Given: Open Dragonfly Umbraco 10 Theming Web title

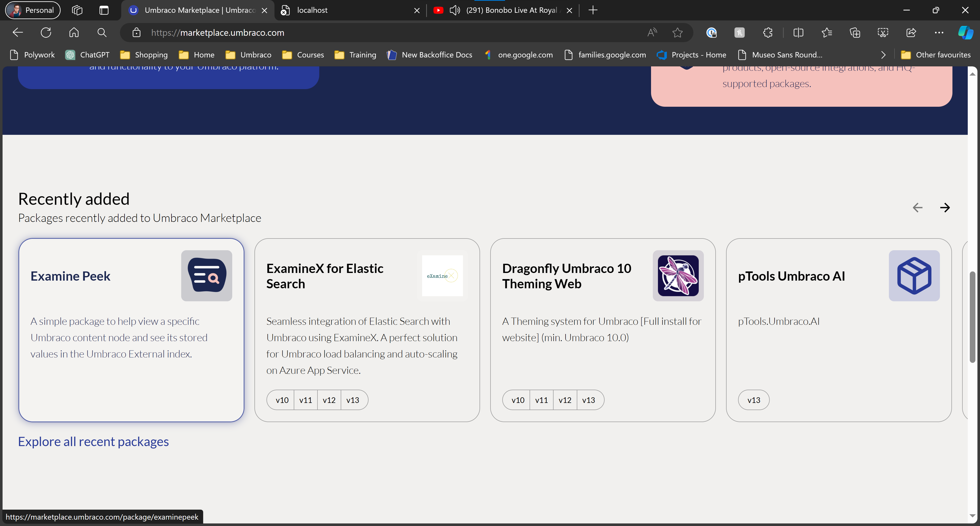Looking at the screenshot, I should 567,276.
